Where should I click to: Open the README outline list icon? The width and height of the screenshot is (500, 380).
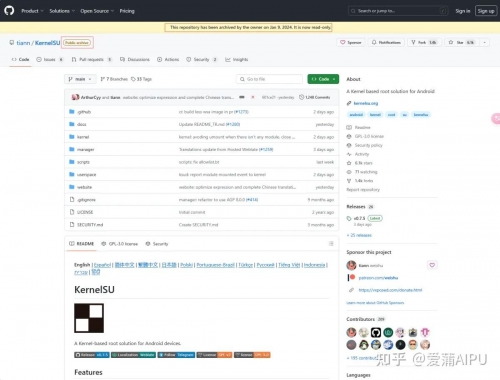point(331,244)
